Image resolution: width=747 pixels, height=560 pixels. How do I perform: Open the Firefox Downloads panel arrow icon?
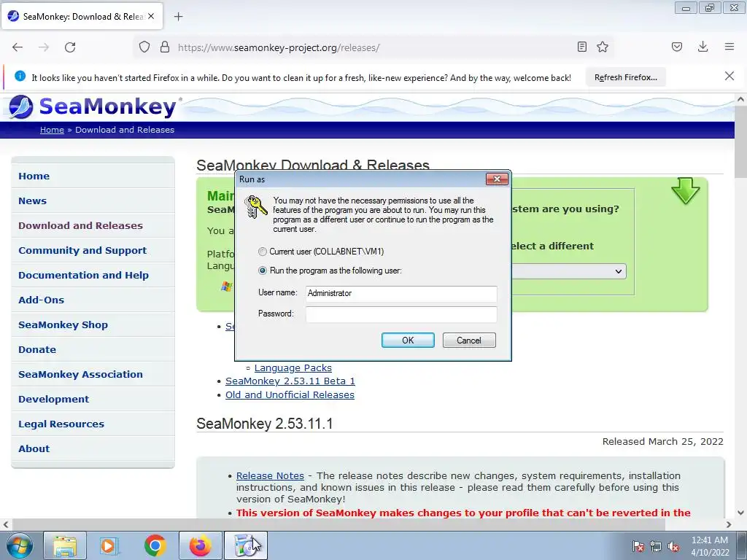click(x=703, y=47)
